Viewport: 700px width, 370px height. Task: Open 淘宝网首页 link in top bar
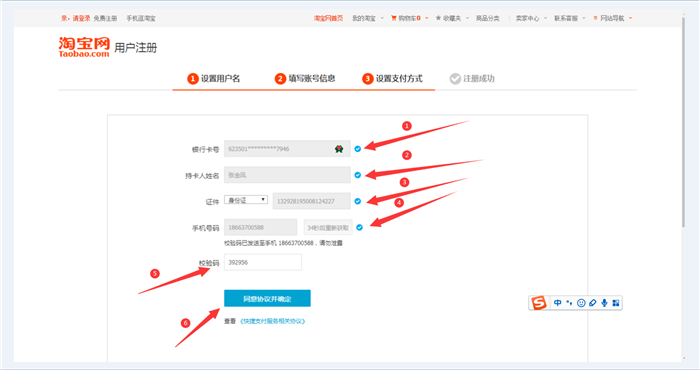point(328,18)
